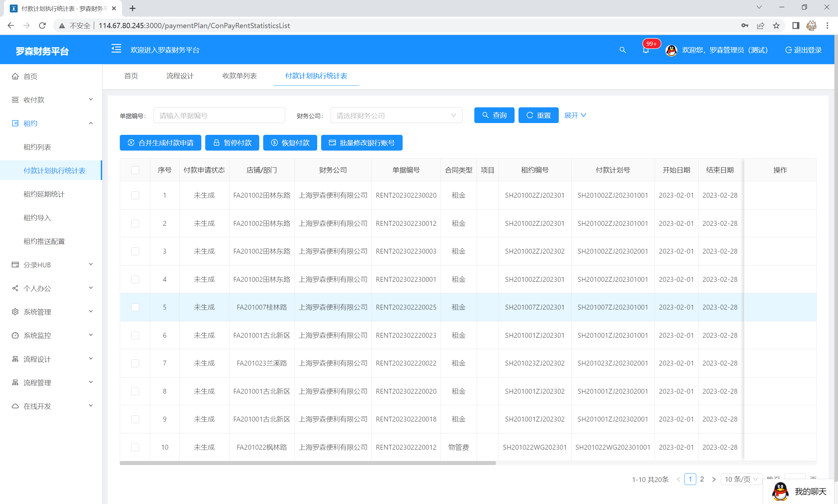Open the tab search chevron in title bar
Image resolution: width=838 pixels, height=504 pixels.
(759, 7)
